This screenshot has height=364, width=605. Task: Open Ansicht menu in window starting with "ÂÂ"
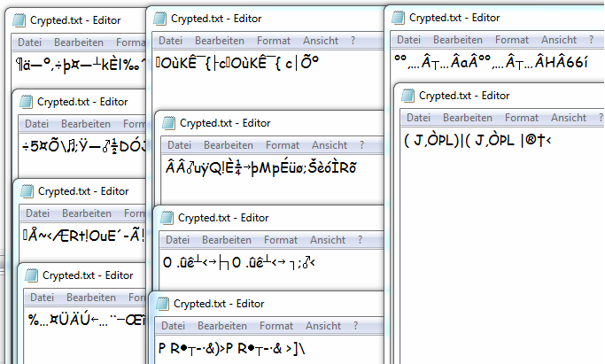point(330,145)
